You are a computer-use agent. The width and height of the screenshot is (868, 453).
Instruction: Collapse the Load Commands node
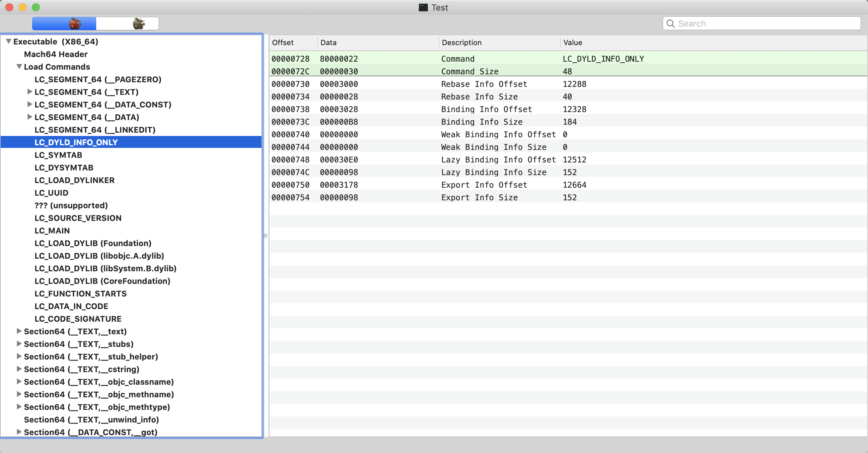pyautogui.click(x=19, y=66)
